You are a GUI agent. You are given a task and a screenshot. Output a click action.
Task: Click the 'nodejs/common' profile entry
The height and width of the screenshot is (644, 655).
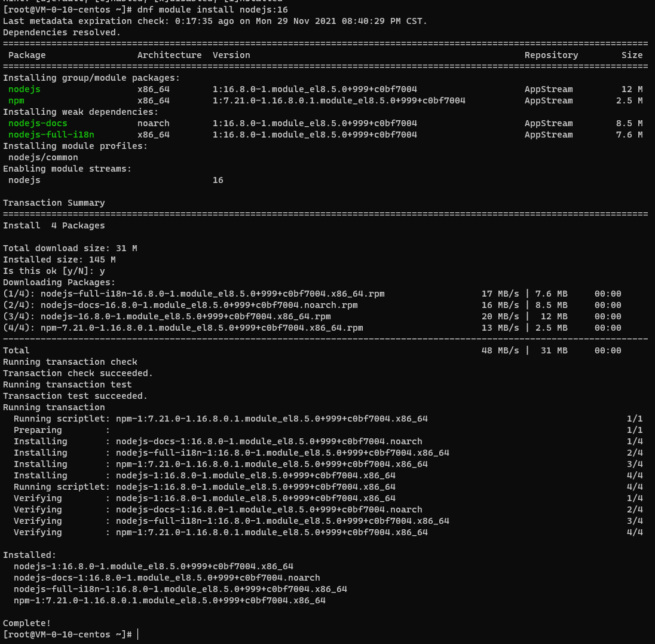(x=43, y=157)
